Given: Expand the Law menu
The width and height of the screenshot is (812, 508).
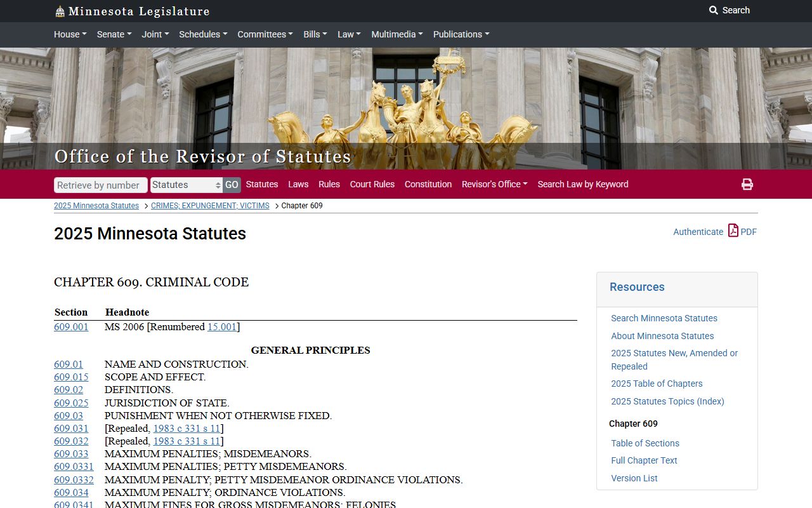Looking at the screenshot, I should tap(349, 34).
